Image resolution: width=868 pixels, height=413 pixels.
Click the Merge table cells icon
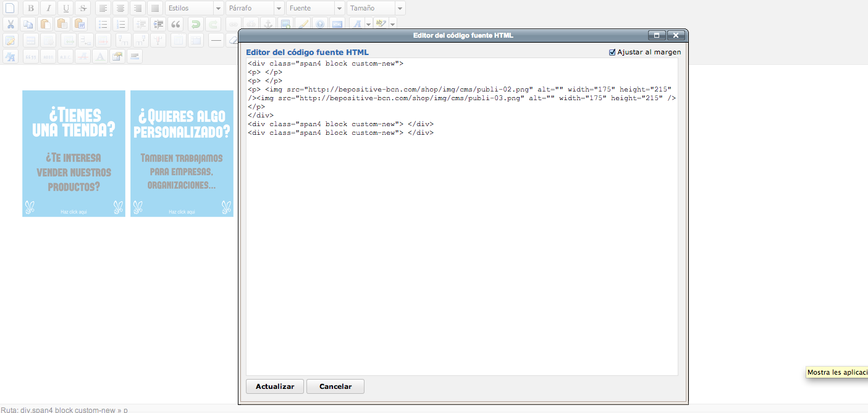(196, 40)
